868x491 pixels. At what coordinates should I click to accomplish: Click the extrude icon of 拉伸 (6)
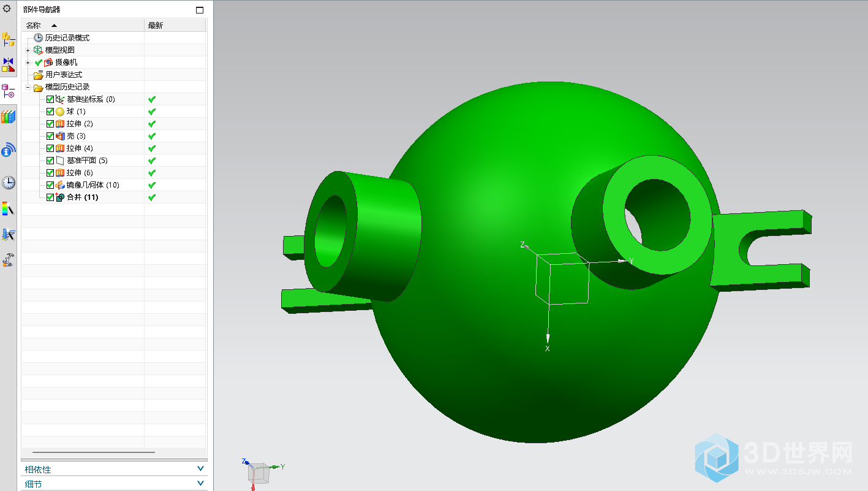click(x=60, y=173)
